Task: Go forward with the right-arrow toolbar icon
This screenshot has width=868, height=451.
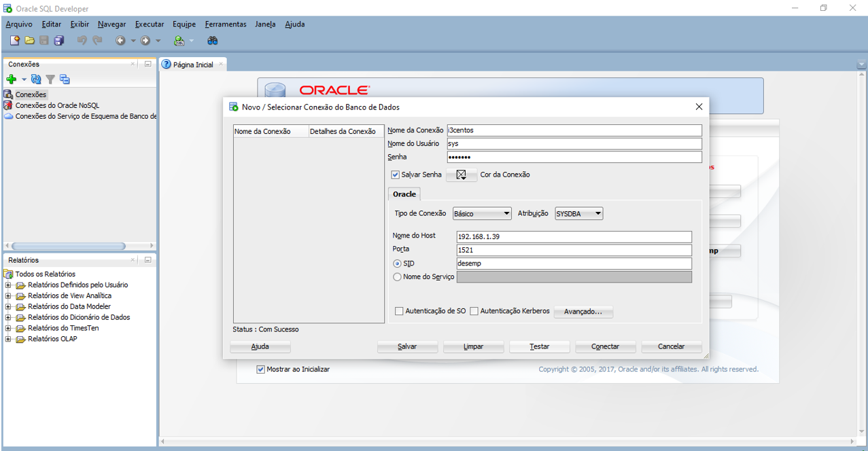Action: pyautogui.click(x=145, y=41)
